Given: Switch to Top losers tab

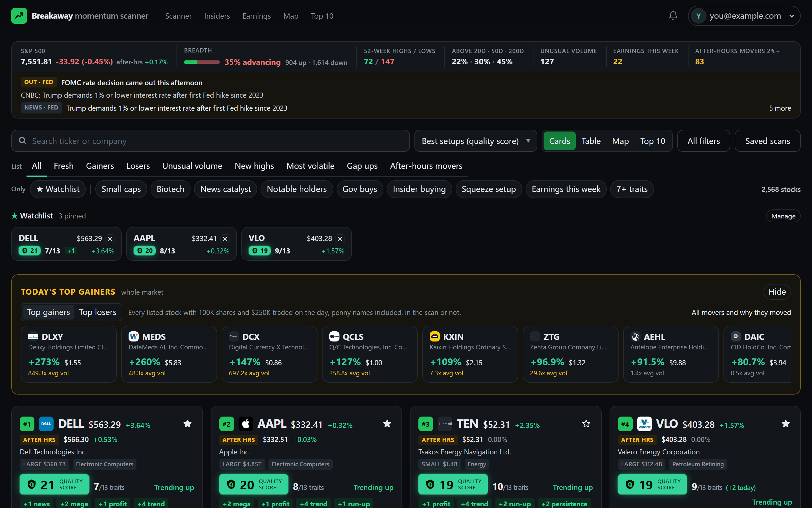Looking at the screenshot, I should 98,312.
